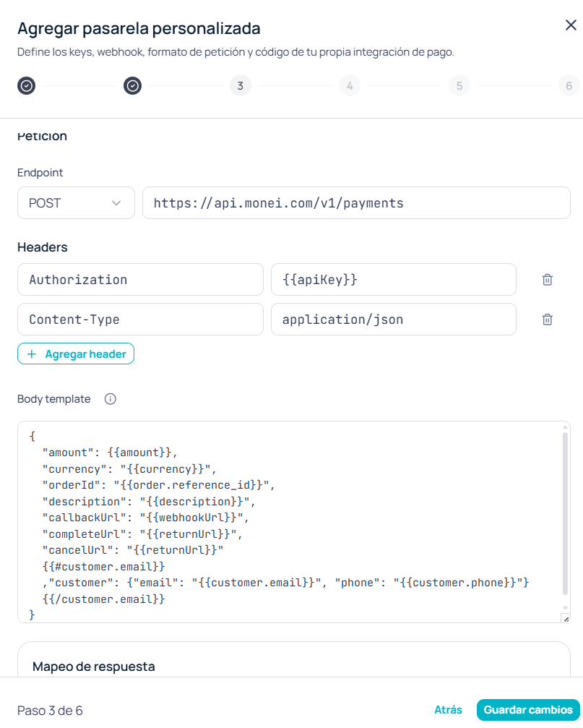The height and width of the screenshot is (728, 583).
Task: Click the "orderId" line in body template
Action: [x=159, y=485]
